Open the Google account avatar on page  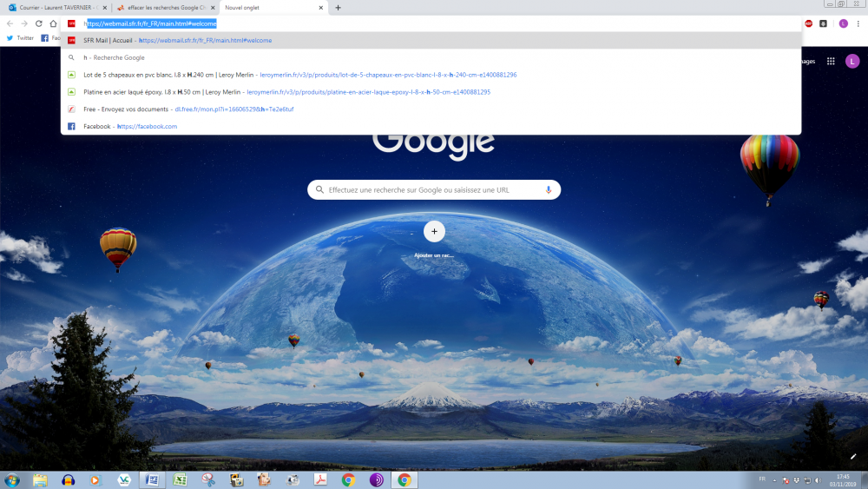click(x=852, y=62)
